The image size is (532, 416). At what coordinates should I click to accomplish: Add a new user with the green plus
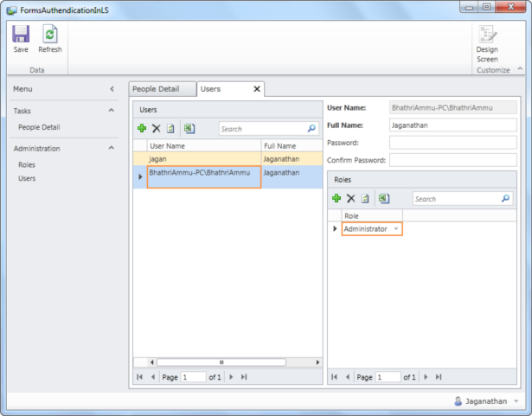[142, 128]
